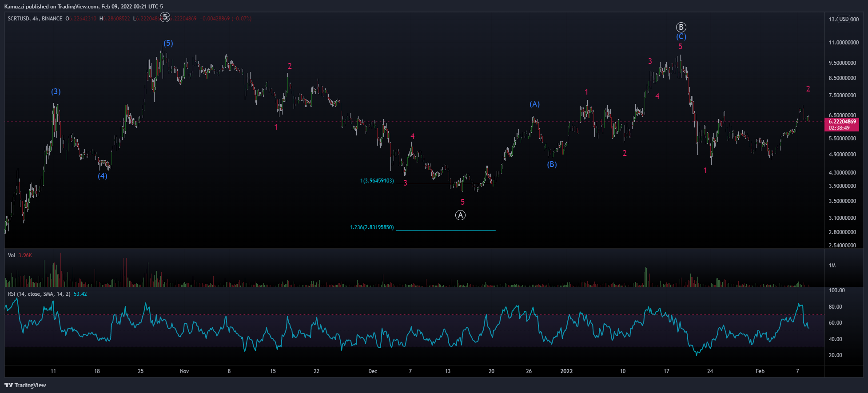The image size is (868, 393).
Task: Click the 1.236(2.83195850) Fibonacci level label
Action: tap(372, 227)
